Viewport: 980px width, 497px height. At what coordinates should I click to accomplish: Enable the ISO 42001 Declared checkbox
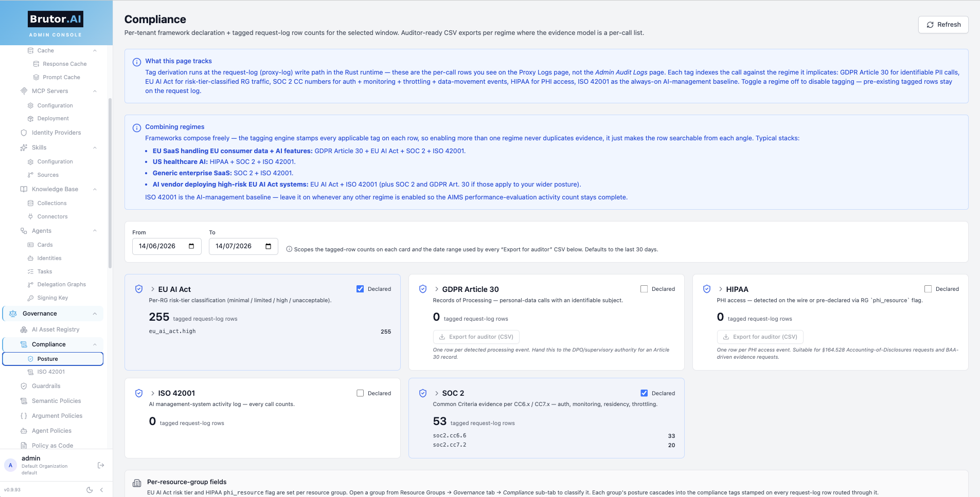(360, 393)
